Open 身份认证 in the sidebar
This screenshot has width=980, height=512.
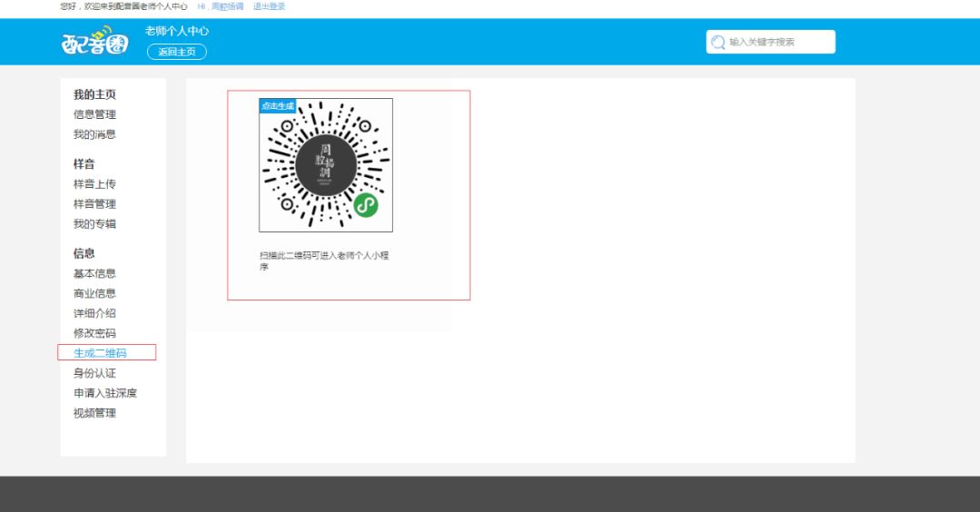[x=94, y=373]
